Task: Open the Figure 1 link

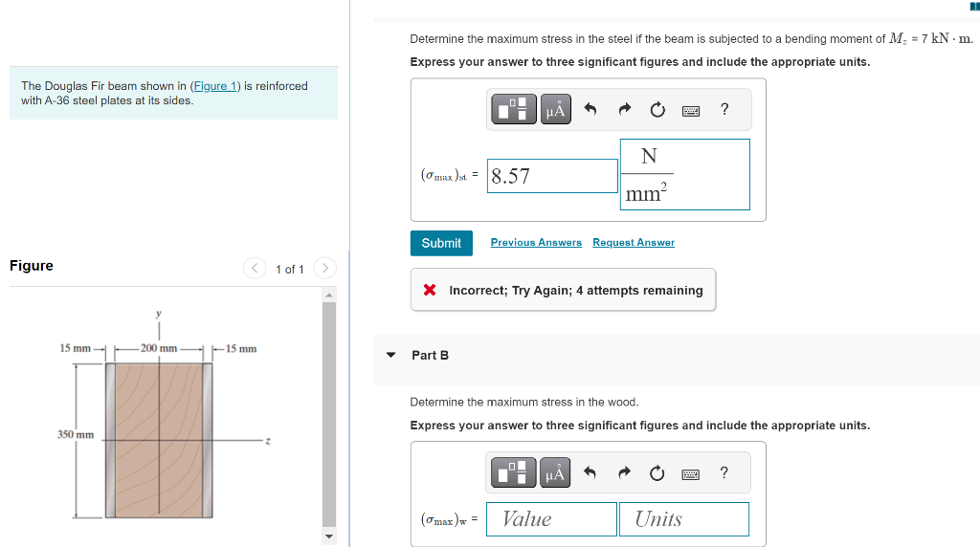Action: pos(215,86)
